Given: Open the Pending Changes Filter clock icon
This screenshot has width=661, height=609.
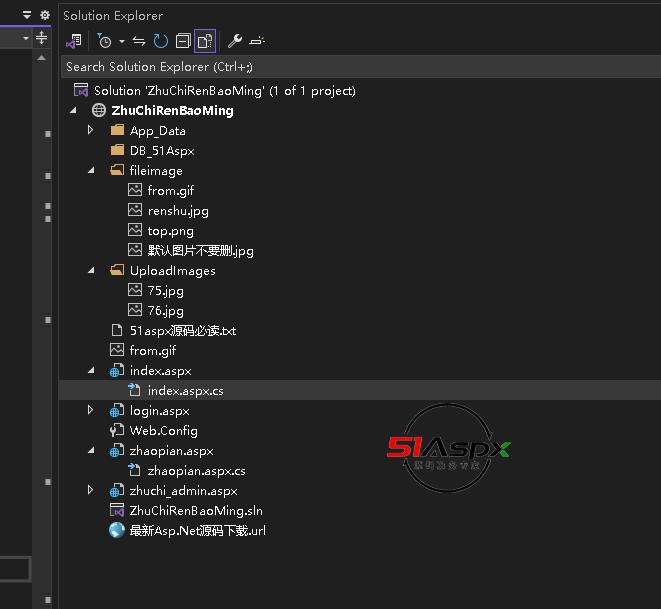Looking at the screenshot, I should 104,41.
